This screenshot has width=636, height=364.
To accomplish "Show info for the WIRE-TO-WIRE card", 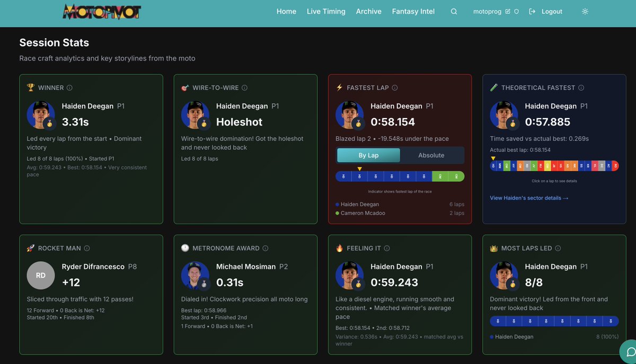I will 244,88.
